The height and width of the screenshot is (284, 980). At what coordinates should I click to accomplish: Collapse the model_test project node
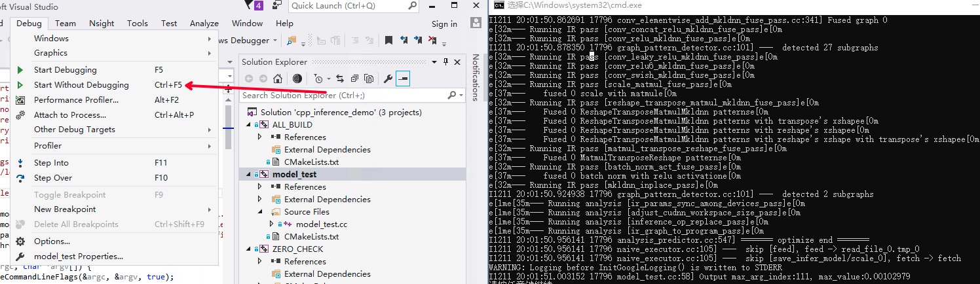tap(249, 174)
